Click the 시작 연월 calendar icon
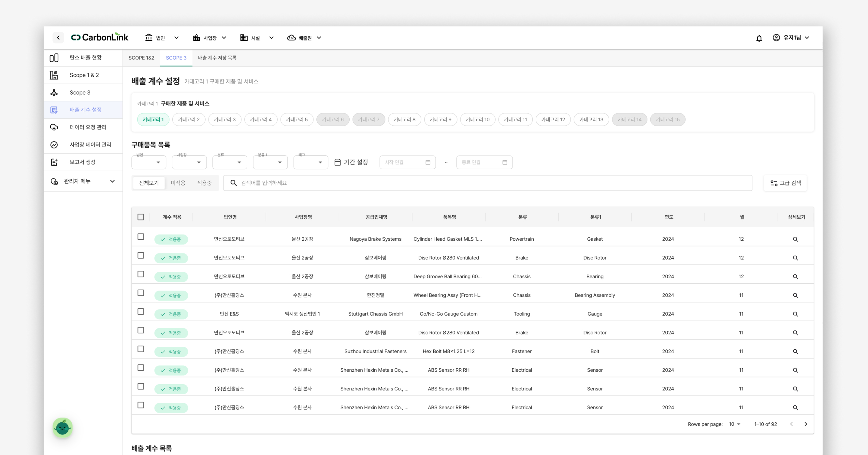This screenshot has width=868, height=455. [428, 162]
